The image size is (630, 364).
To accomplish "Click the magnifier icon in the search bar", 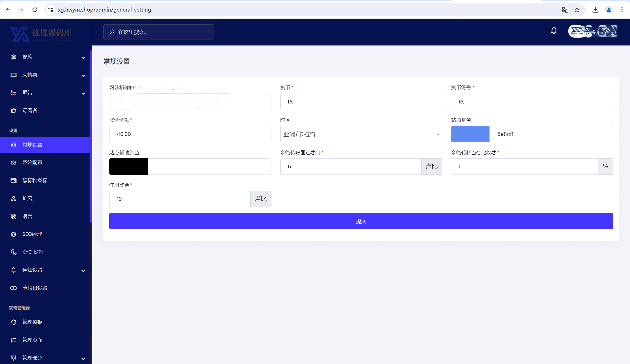I will [x=112, y=32].
